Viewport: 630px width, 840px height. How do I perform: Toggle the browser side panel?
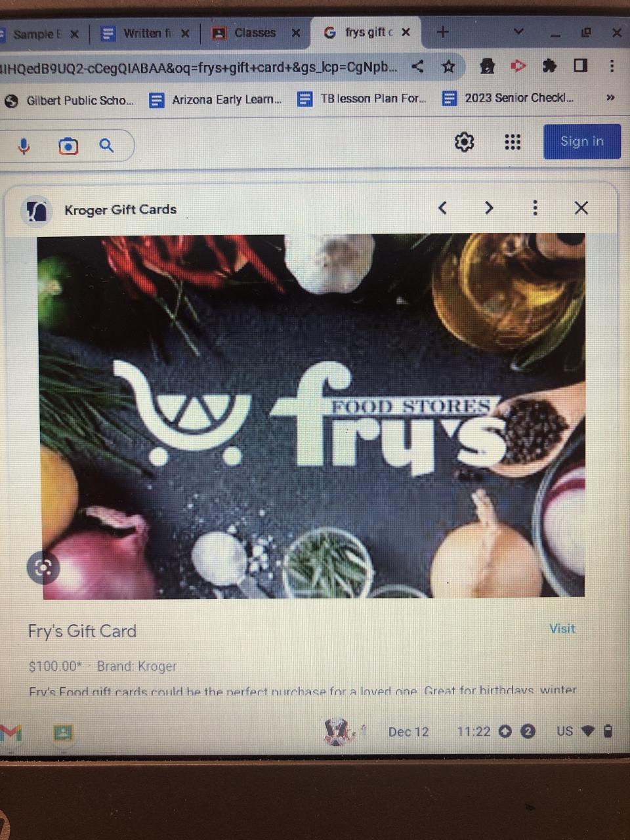[x=580, y=65]
